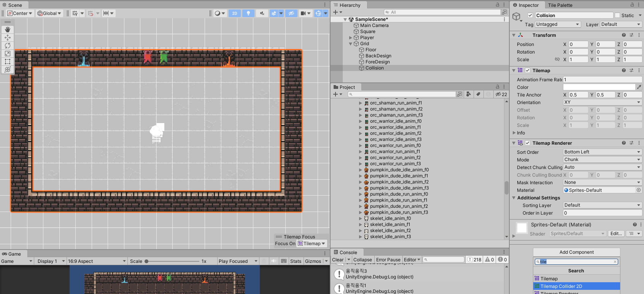Toggle 2D view mode
644x294 pixels.
pos(235,13)
